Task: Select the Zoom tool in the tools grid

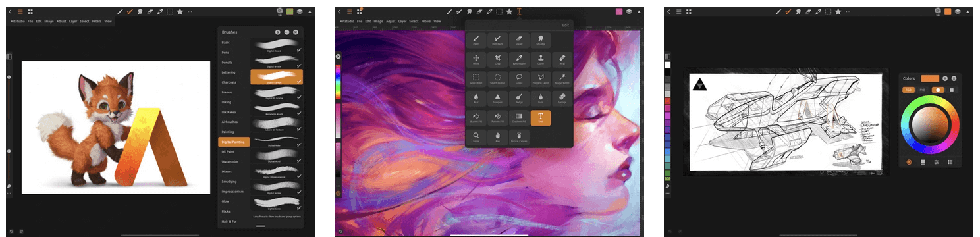Action: (476, 137)
